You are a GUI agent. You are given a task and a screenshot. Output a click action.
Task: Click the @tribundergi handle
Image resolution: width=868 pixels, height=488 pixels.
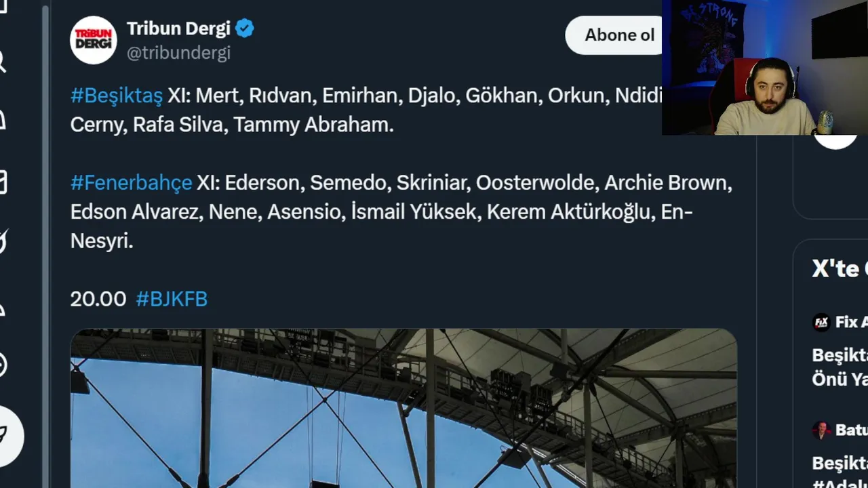[x=179, y=53]
